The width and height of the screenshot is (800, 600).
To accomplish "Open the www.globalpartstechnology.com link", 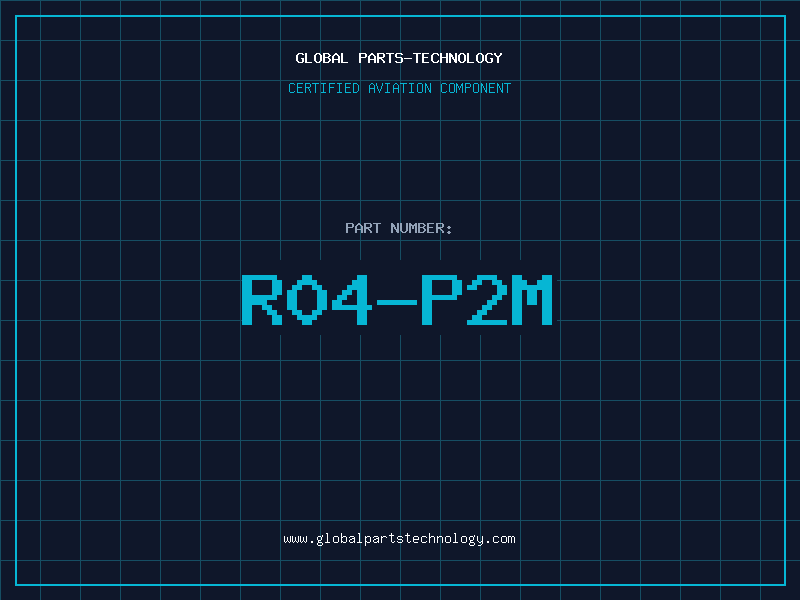I will point(399,539).
